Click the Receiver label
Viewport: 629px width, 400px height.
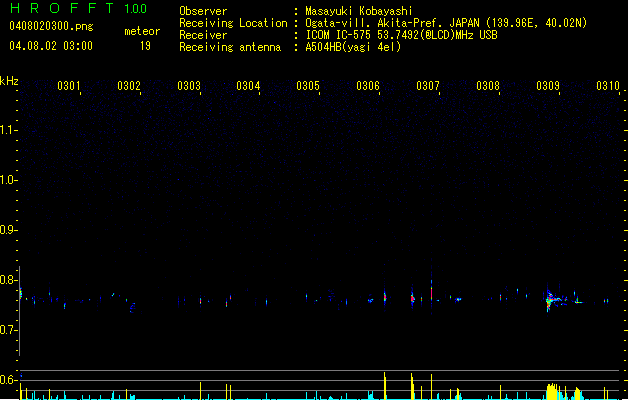(x=203, y=35)
